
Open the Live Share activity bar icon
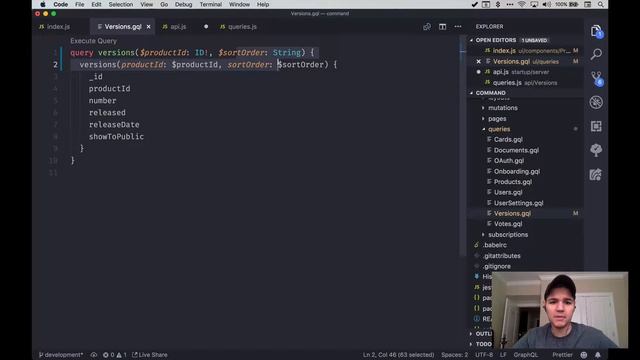pyautogui.click(x=596, y=175)
